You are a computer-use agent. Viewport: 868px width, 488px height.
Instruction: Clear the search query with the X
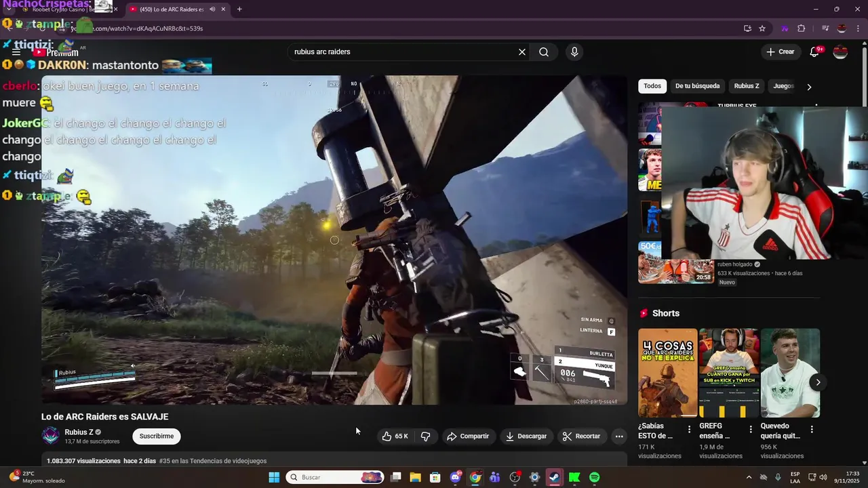522,52
